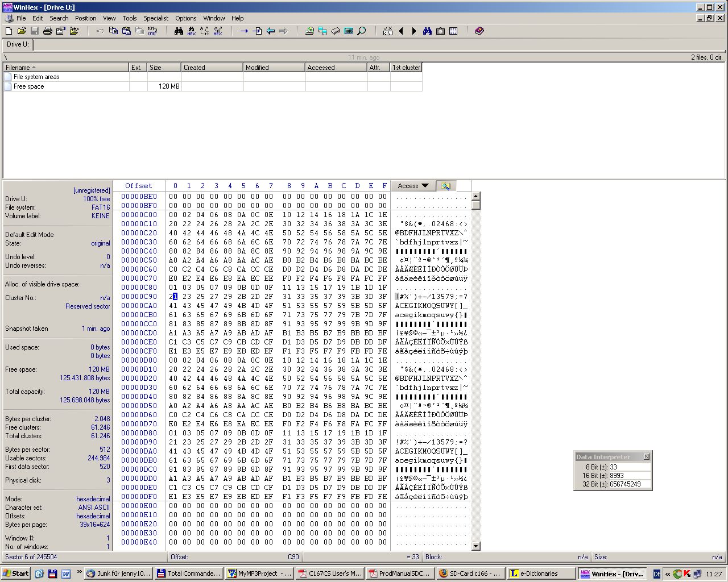Click the Print icon in toolbar

click(x=48, y=31)
